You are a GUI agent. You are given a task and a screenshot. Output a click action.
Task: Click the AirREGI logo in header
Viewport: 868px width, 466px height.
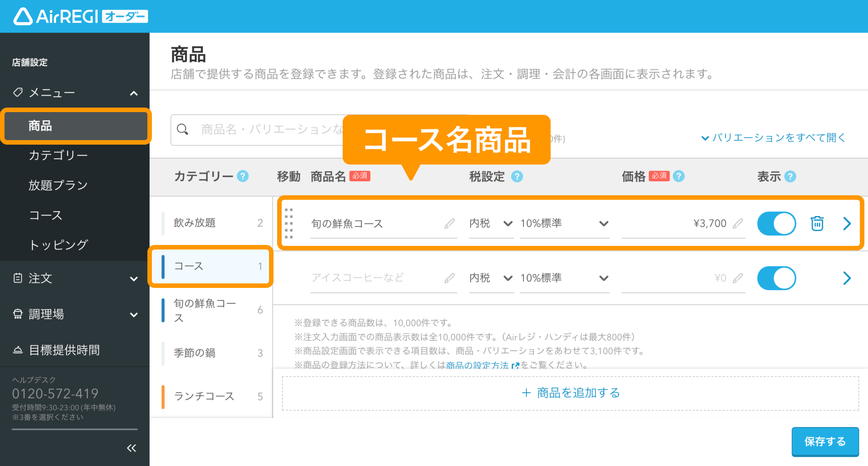point(80,16)
